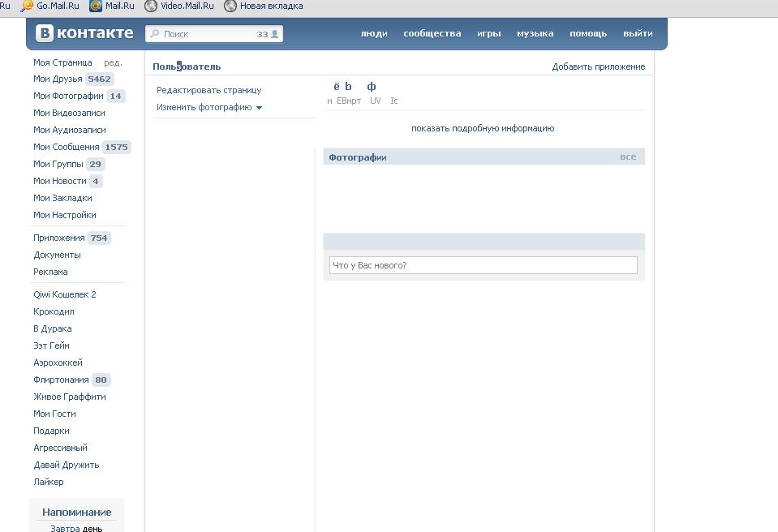Image resolution: width=778 pixels, height=532 pixels.
Task: Open Зэт Гейм app
Action: point(51,345)
